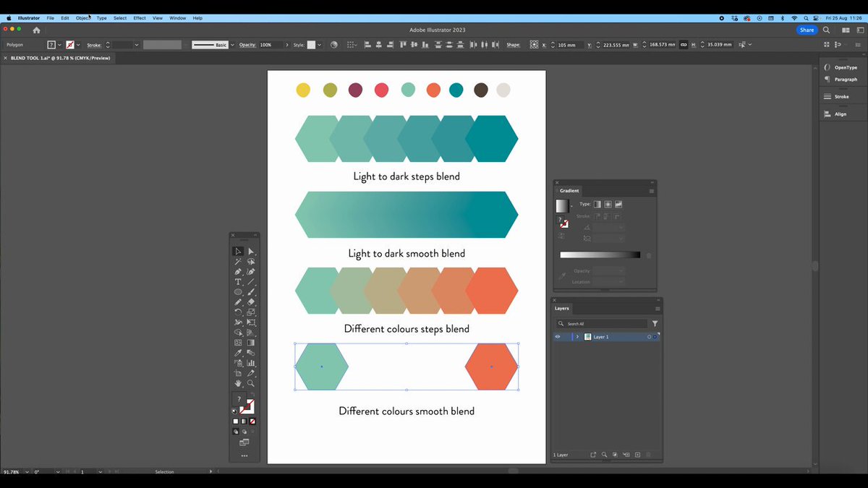Viewport: 868px width, 488px height.
Task: Click the Layers panel filter icon
Action: pyautogui.click(x=655, y=324)
